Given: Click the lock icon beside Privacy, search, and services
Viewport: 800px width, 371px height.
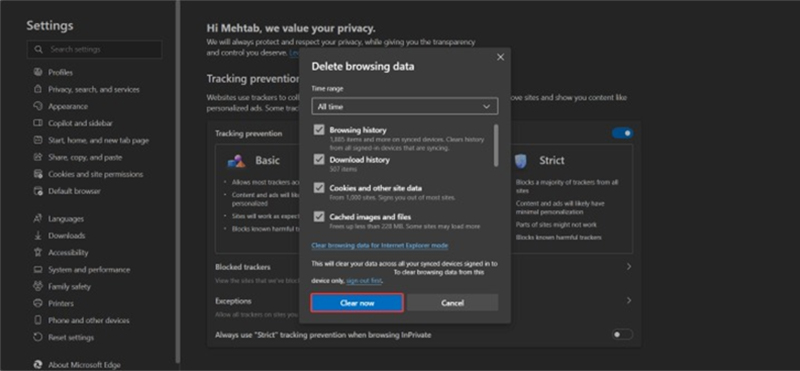Looking at the screenshot, I should coord(38,89).
